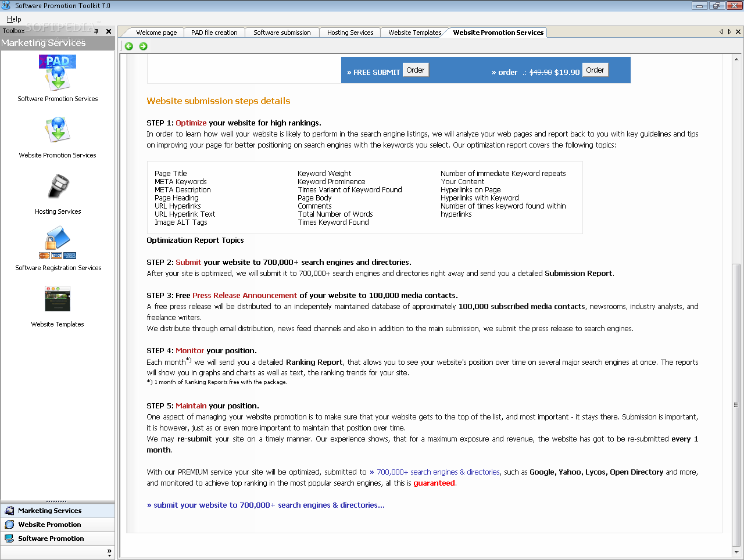Close the current document tab

[x=738, y=32]
